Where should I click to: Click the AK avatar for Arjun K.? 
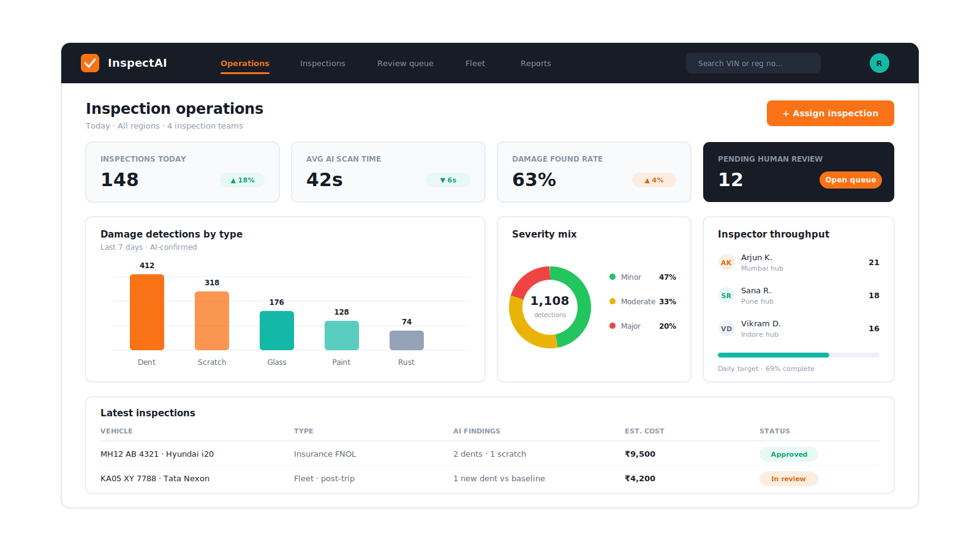click(x=726, y=263)
